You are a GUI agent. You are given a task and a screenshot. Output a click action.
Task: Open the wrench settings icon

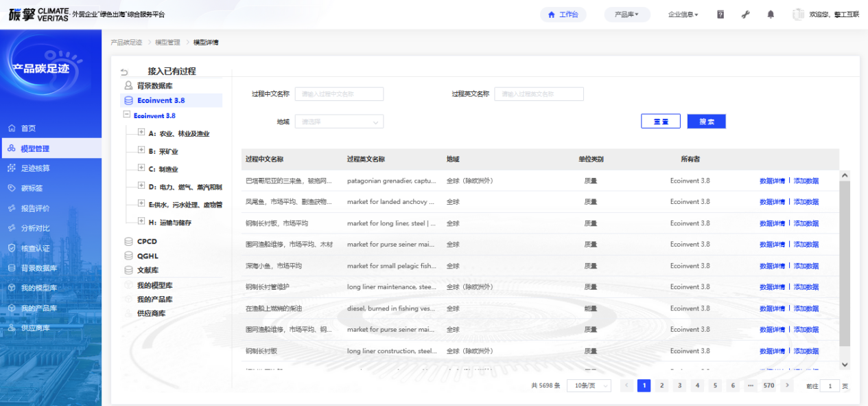(x=746, y=14)
